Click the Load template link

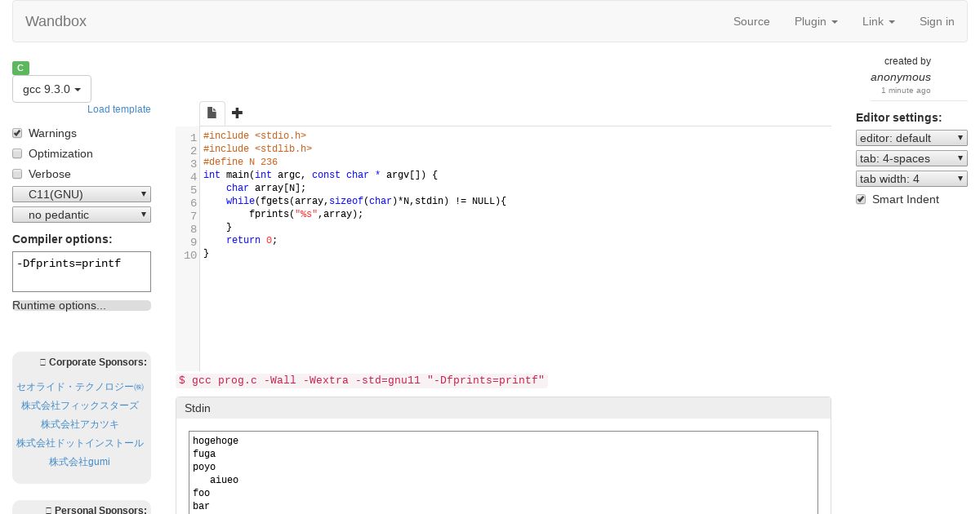point(119,109)
